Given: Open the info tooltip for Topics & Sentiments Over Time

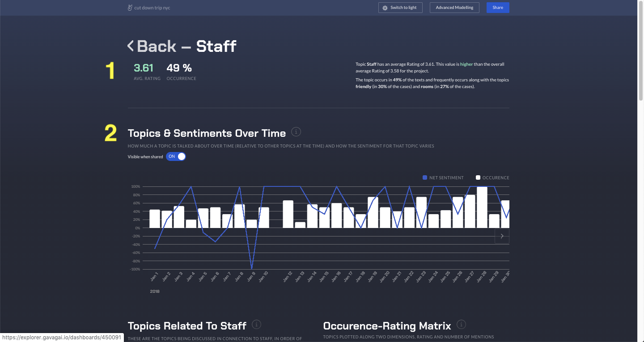Looking at the screenshot, I should pyautogui.click(x=296, y=131).
